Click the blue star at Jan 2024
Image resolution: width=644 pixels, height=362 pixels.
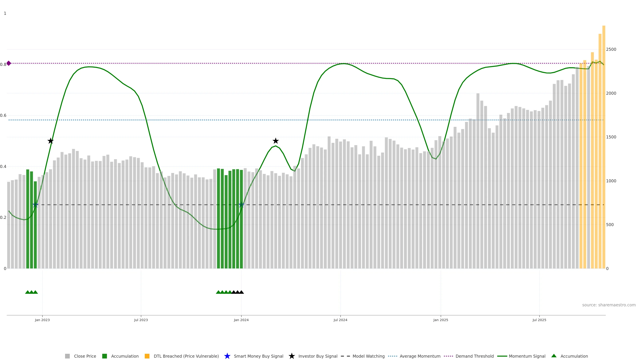241,205
